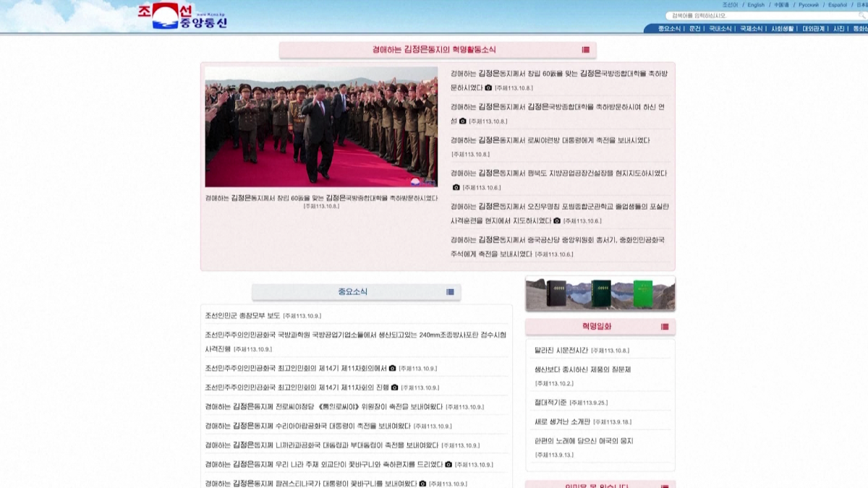Open 조선인민군 총참모부 보도 article

click(242, 316)
